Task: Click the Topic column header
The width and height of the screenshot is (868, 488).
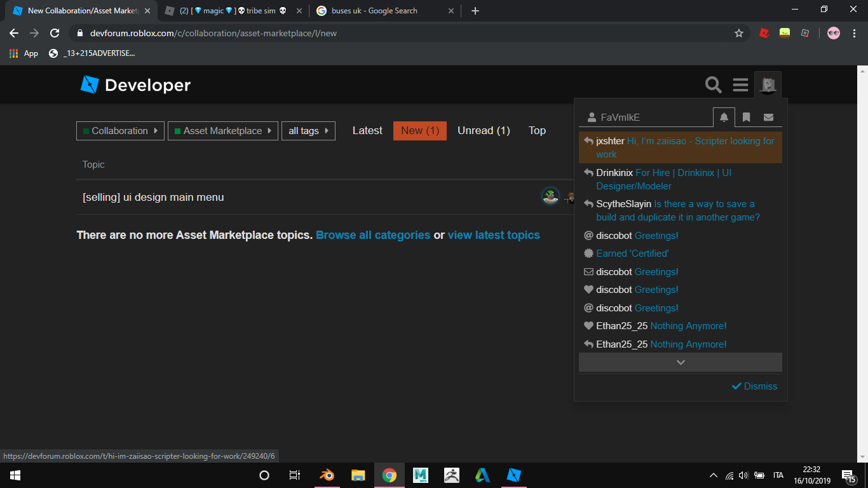Action: coord(93,165)
